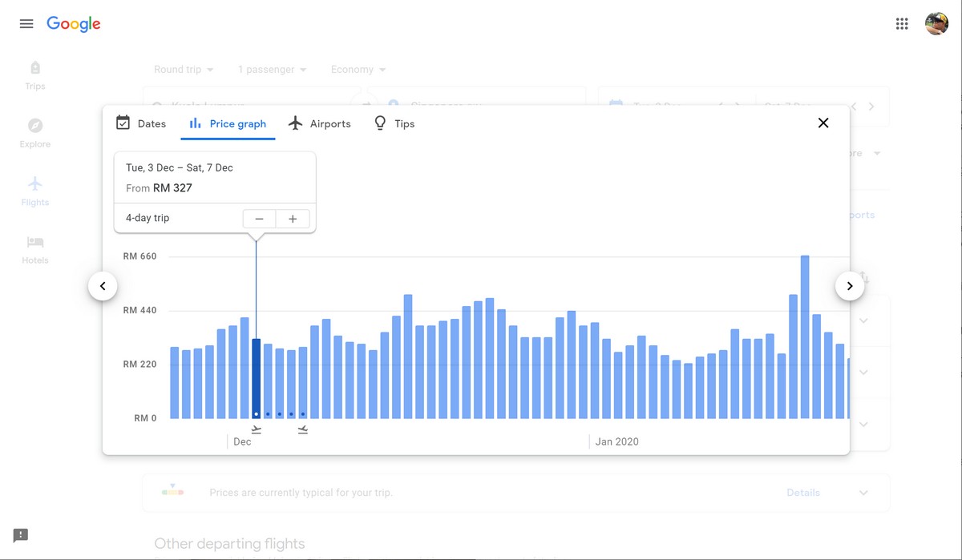This screenshot has height=560, width=962.
Task: Click the RM 220 axis label
Action: point(139,365)
